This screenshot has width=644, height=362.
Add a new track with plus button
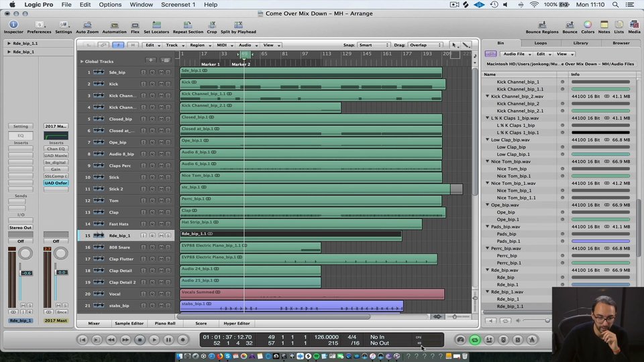151,60
